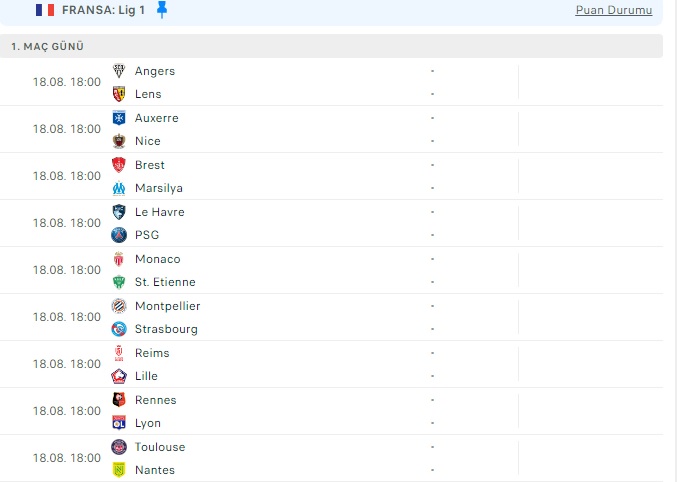The image size is (677, 482).
Task: Select the Le Havre team name
Action: [160, 212]
